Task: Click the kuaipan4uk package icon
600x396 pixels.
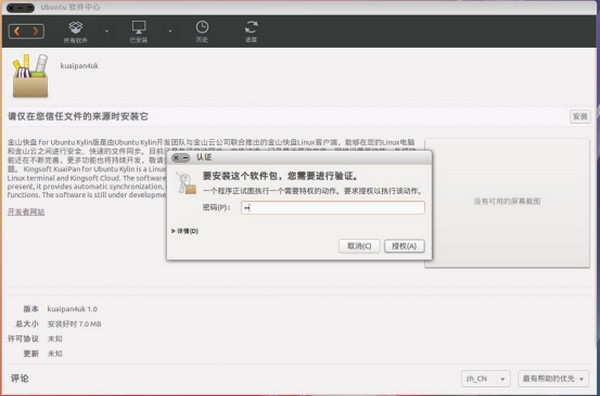Action: click(x=30, y=76)
